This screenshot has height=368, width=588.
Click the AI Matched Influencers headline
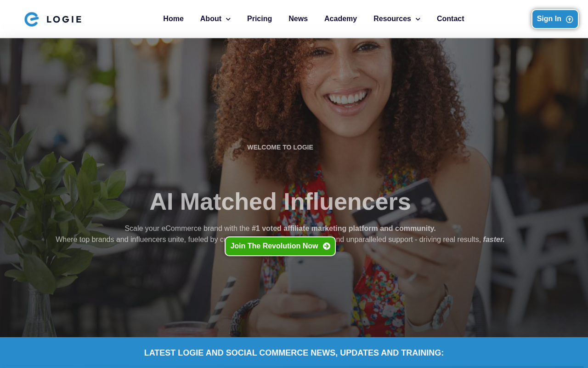click(x=280, y=201)
